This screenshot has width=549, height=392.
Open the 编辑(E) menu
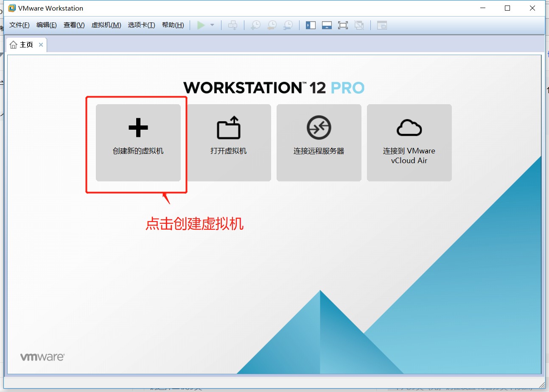pos(47,25)
